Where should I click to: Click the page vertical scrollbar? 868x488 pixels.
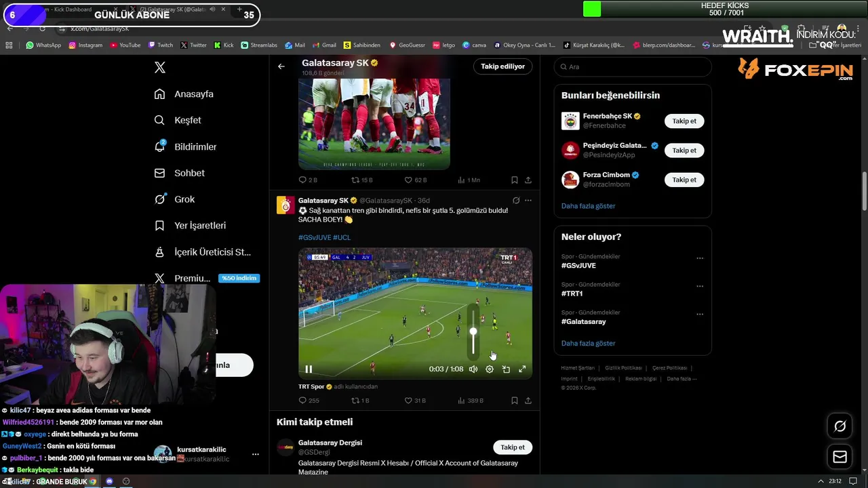[864, 192]
